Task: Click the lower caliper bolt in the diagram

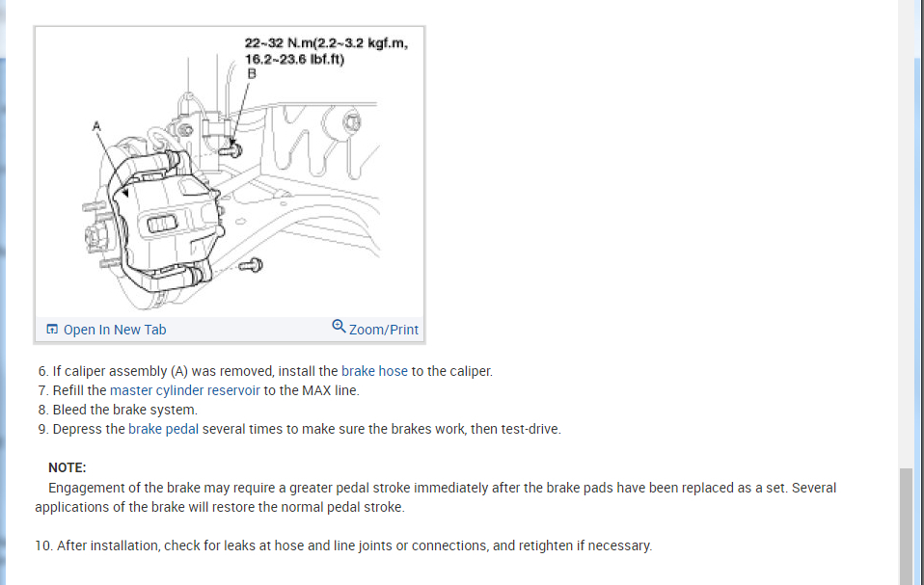Action: pos(251,265)
